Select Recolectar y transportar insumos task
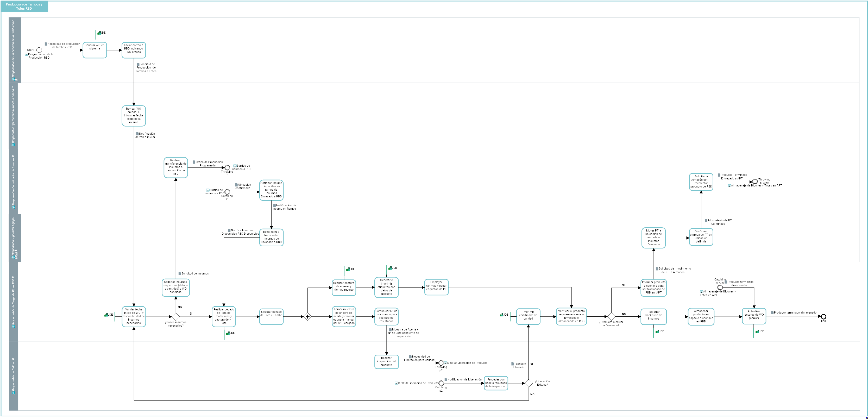Image resolution: width=868 pixels, height=419 pixels. (271, 237)
